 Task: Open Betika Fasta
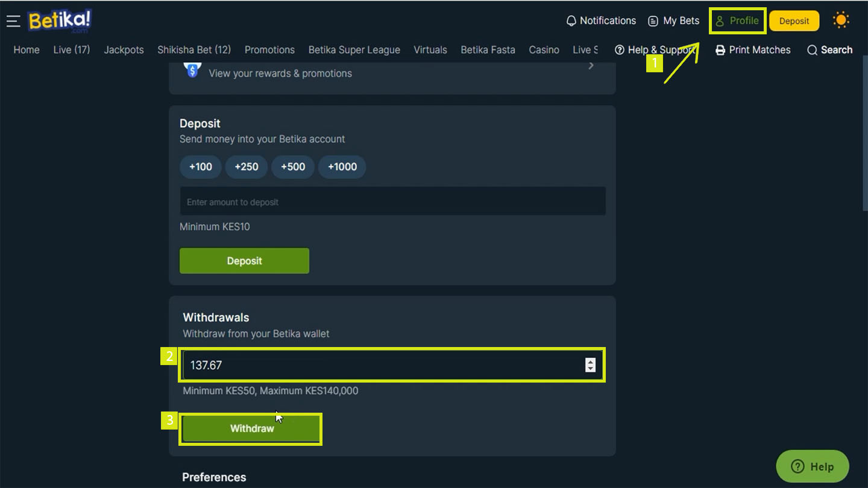[488, 50]
